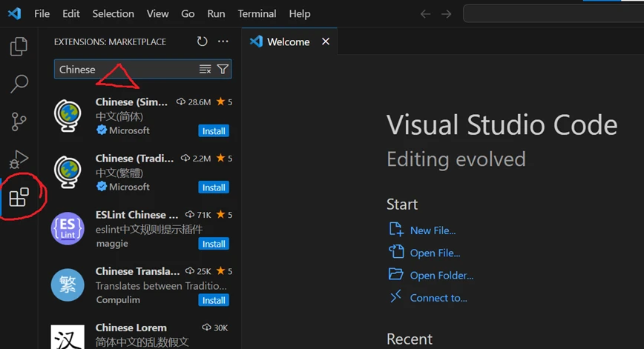Open Run and Debug view

pos(19,159)
